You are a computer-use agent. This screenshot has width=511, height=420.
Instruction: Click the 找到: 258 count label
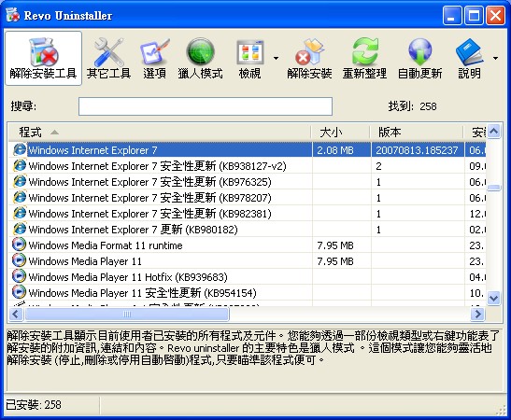point(412,106)
